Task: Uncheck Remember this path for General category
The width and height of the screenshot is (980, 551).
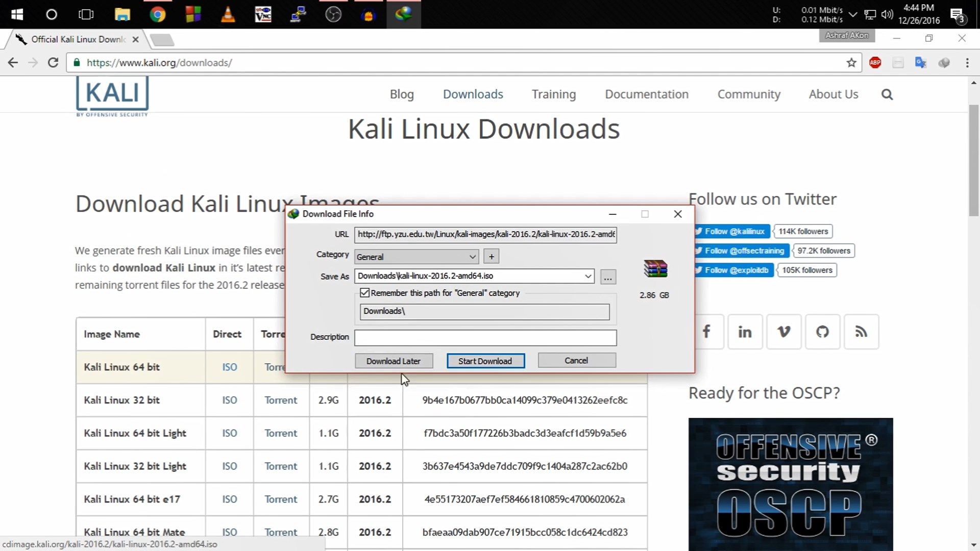Action: (x=364, y=292)
